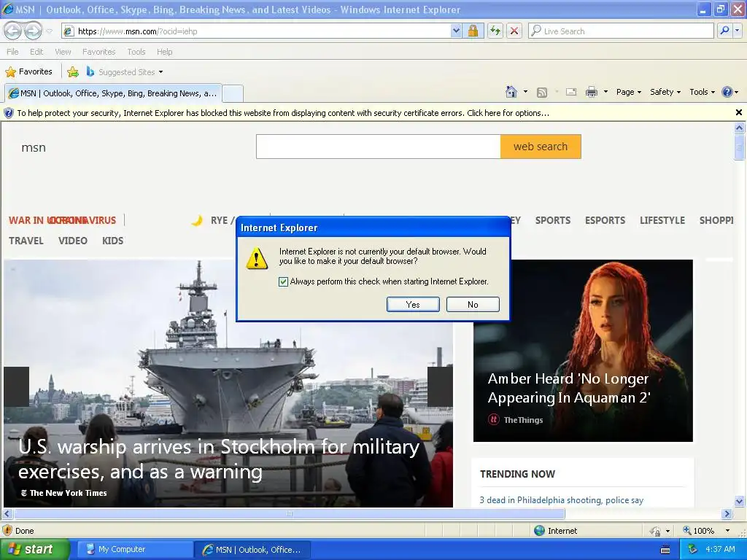Screen dimensions: 747x560
Task: Open a new blank tab
Action: (233, 93)
